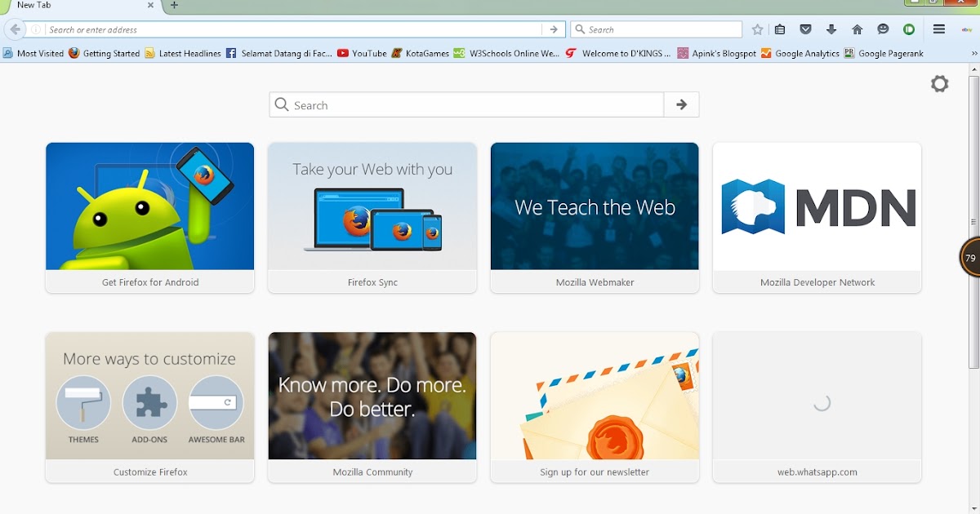Screen dimensions: 980x514
Task: Close the New Tab tab
Action: click(x=151, y=5)
